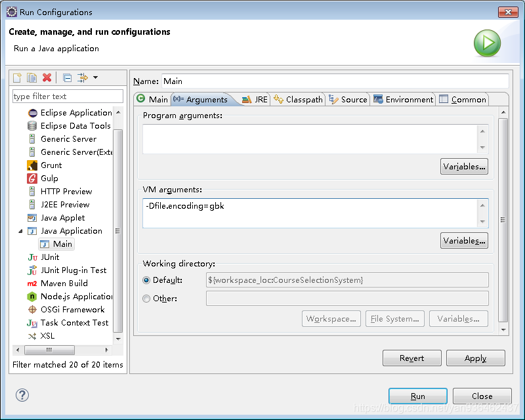
Task: Select the Java Applet icon
Action: tap(32, 218)
